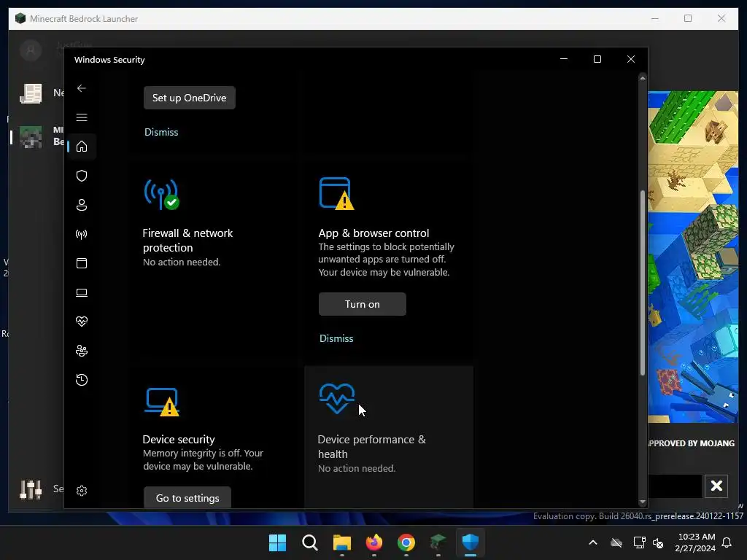Open Device security laptop sidebar icon
The image size is (747, 560).
pos(82,292)
